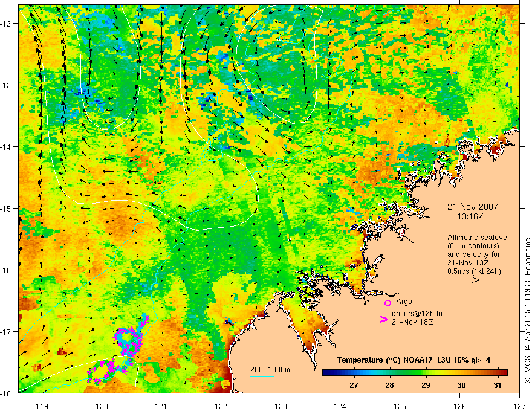Click the magenta Argo circle legend symbol
This screenshot has width=532, height=411.
click(388, 303)
